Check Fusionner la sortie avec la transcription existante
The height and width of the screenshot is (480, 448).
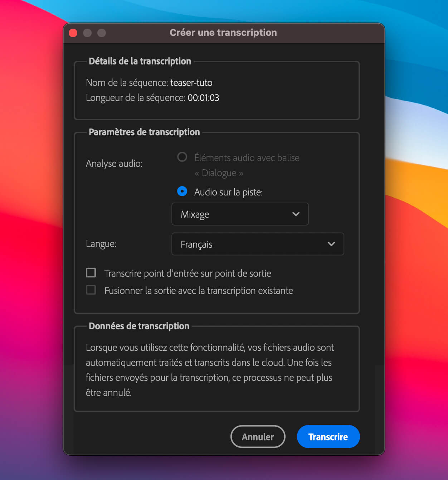pos(91,290)
